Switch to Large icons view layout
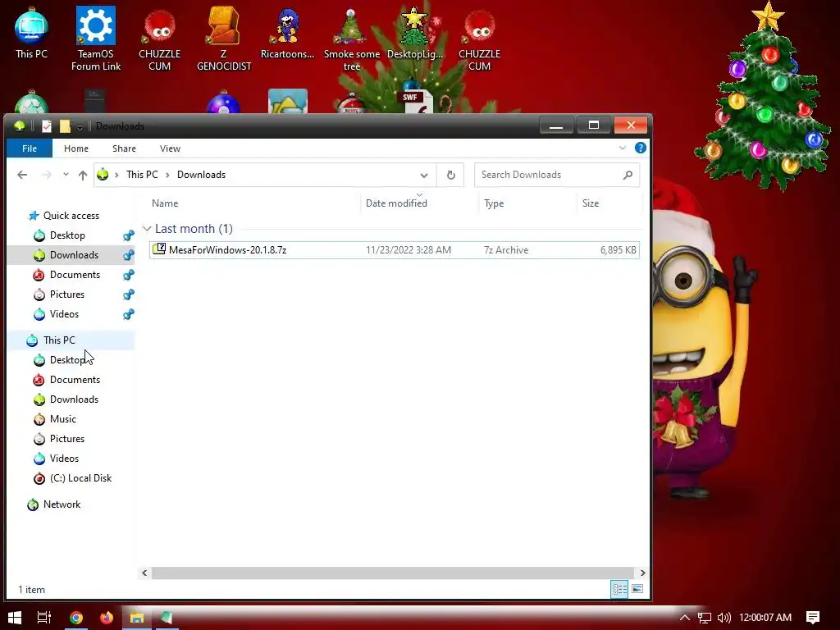Viewport: 840px width, 630px height. (x=637, y=589)
